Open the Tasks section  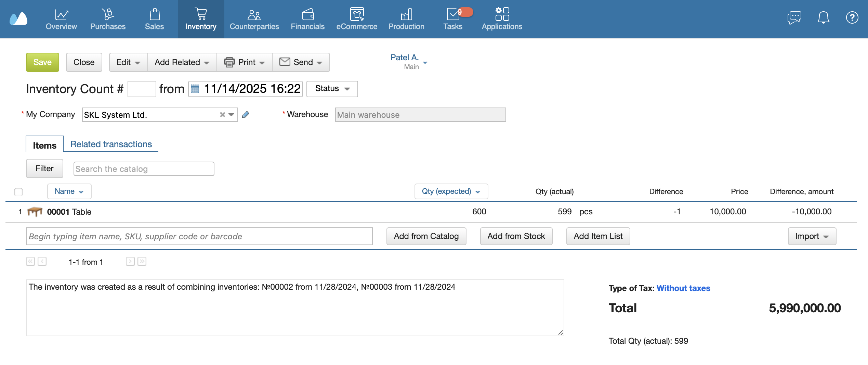453,19
